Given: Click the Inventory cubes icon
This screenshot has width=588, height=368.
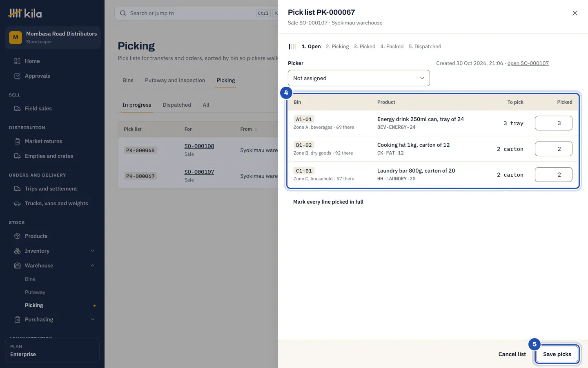Looking at the screenshot, I should [17, 251].
